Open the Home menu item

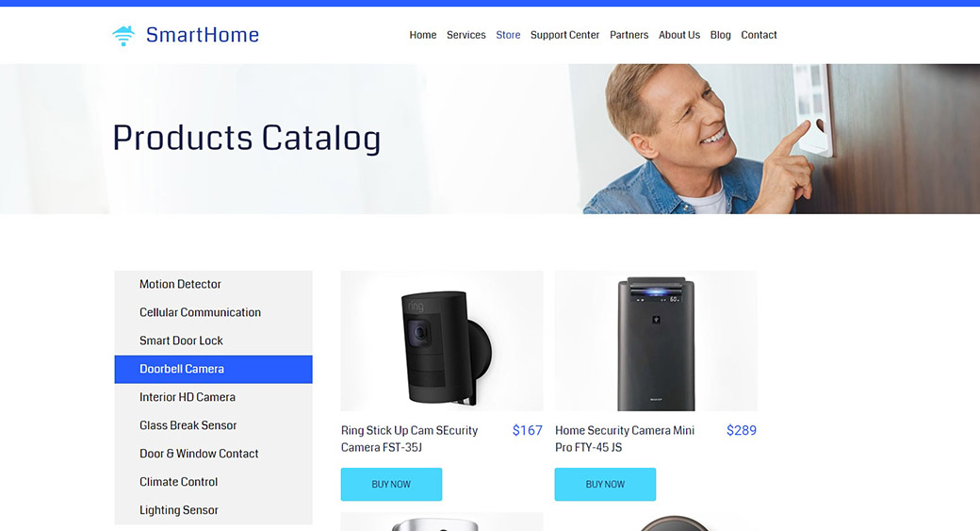coord(422,35)
